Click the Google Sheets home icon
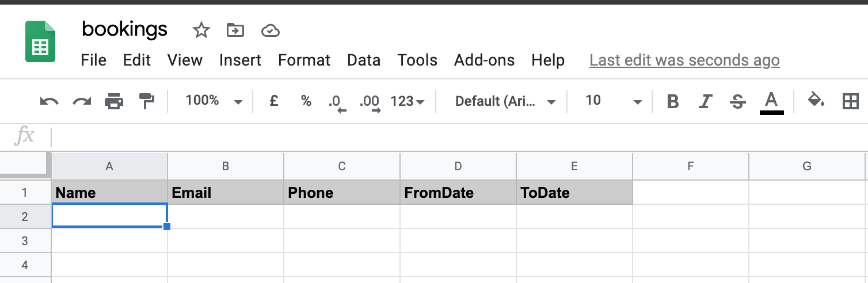The width and height of the screenshot is (868, 283). pyautogui.click(x=40, y=41)
